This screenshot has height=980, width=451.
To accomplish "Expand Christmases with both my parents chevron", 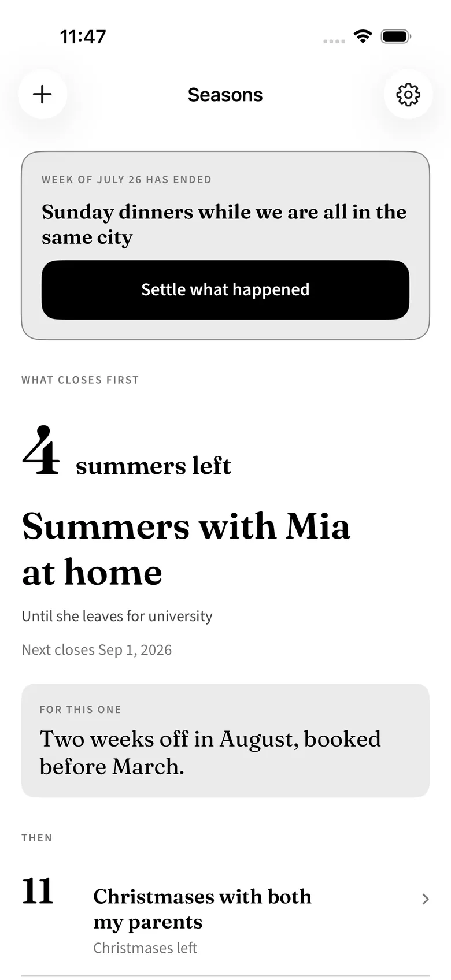I will (x=426, y=899).
